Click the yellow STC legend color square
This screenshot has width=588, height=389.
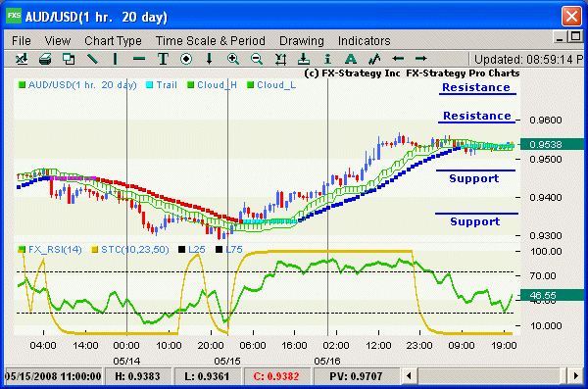(95, 250)
